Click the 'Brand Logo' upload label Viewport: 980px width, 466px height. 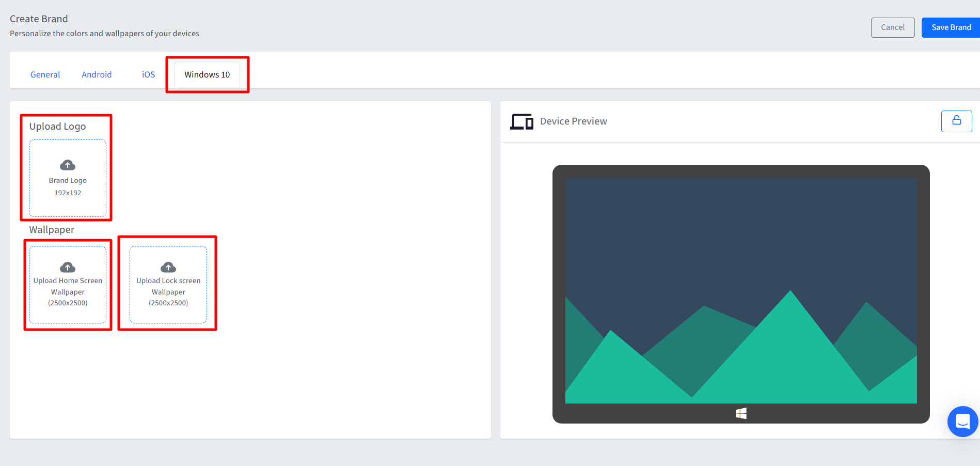tap(68, 180)
